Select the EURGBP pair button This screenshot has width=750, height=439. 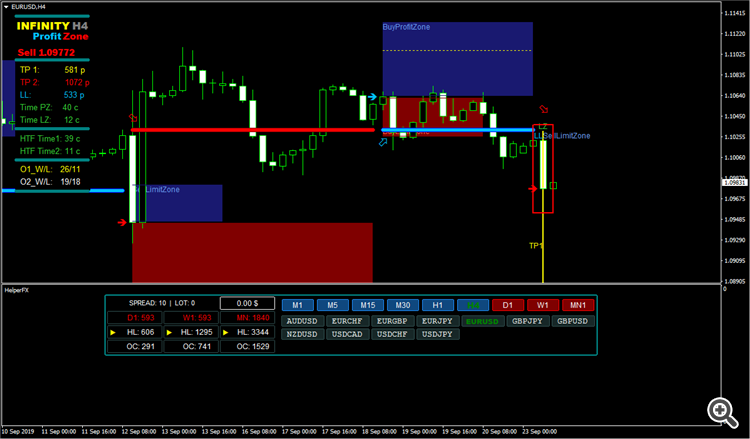tap(392, 321)
